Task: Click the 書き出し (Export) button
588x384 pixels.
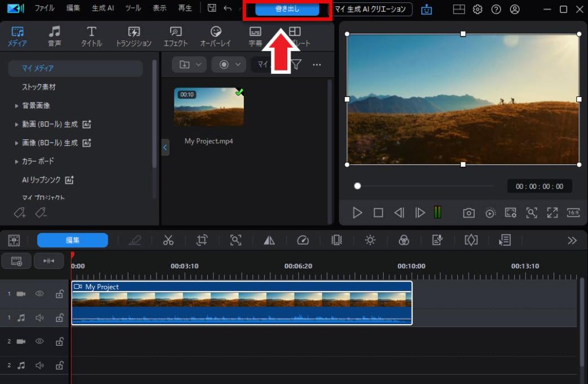Action: click(286, 8)
